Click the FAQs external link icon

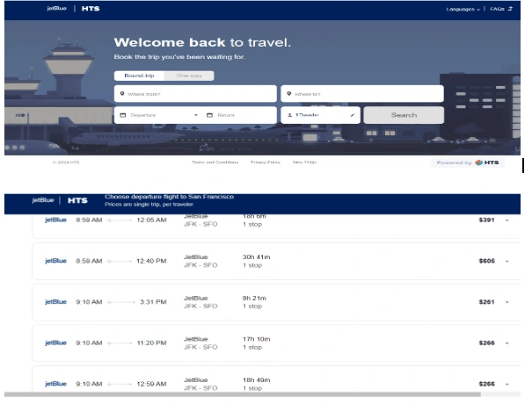point(510,9)
